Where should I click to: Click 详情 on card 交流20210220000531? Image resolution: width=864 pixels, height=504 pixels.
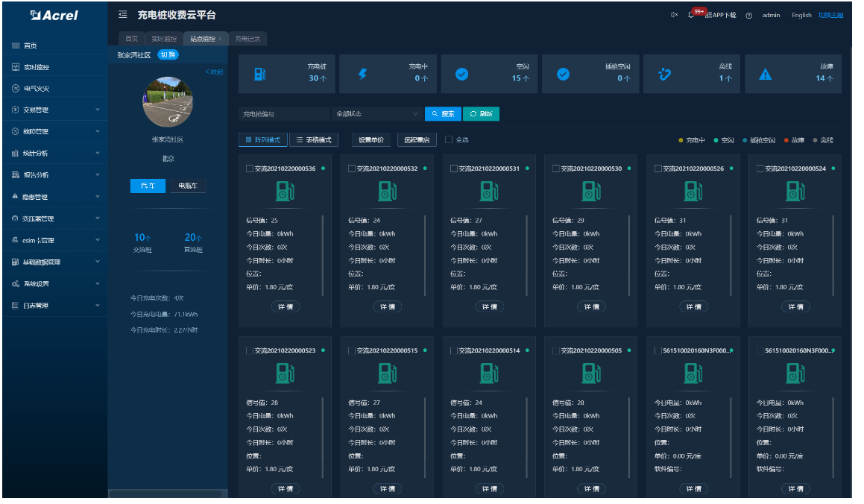tap(489, 306)
